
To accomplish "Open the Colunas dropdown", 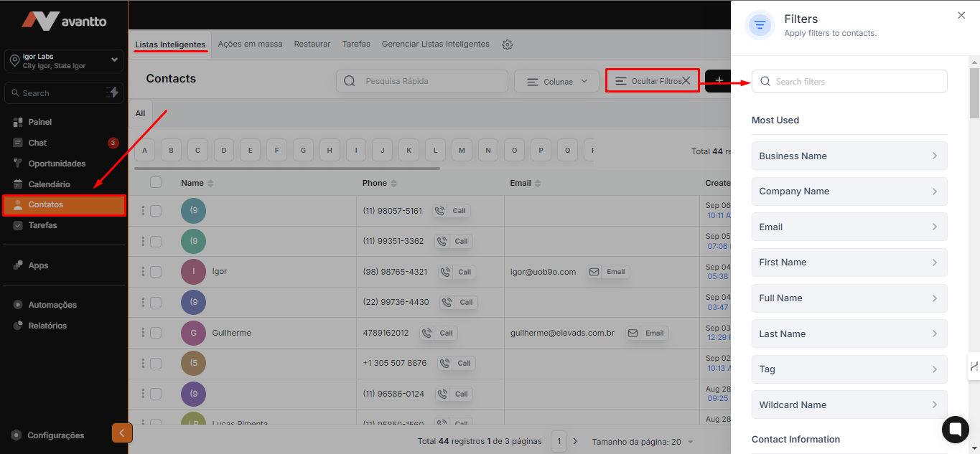I will click(x=557, y=82).
